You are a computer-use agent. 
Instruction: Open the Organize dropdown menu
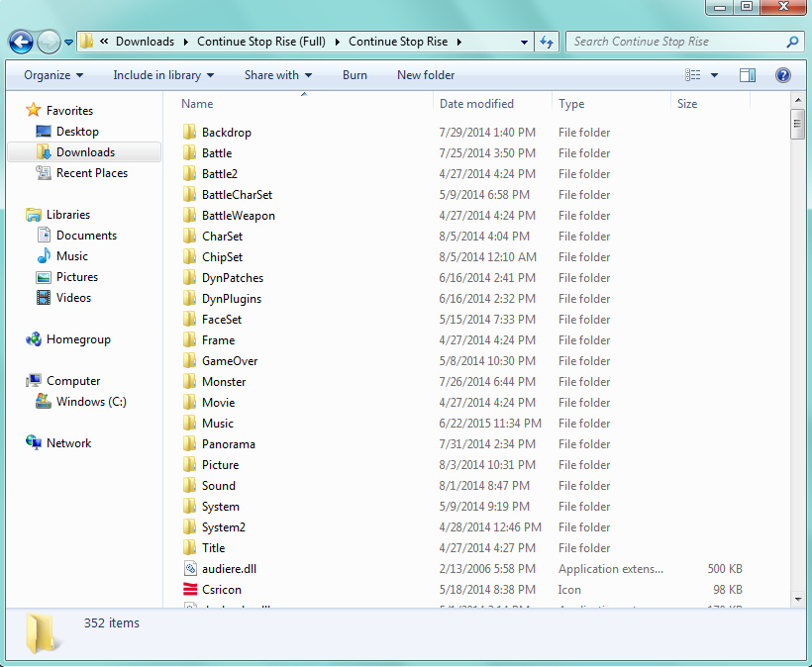tap(53, 75)
